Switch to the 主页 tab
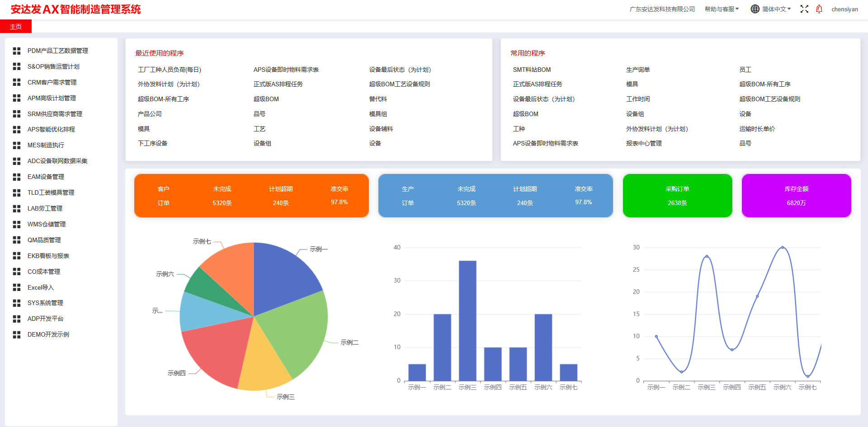868x427 pixels. coord(16,27)
